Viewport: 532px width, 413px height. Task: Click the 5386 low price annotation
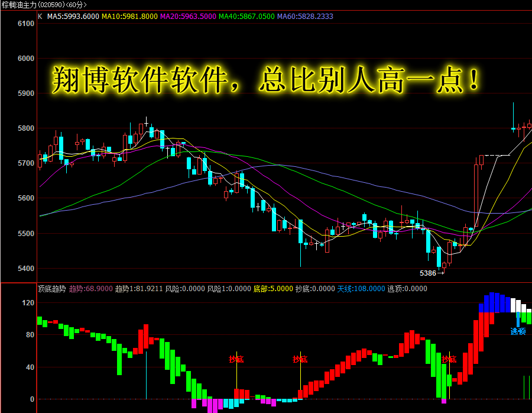[x=428, y=273]
